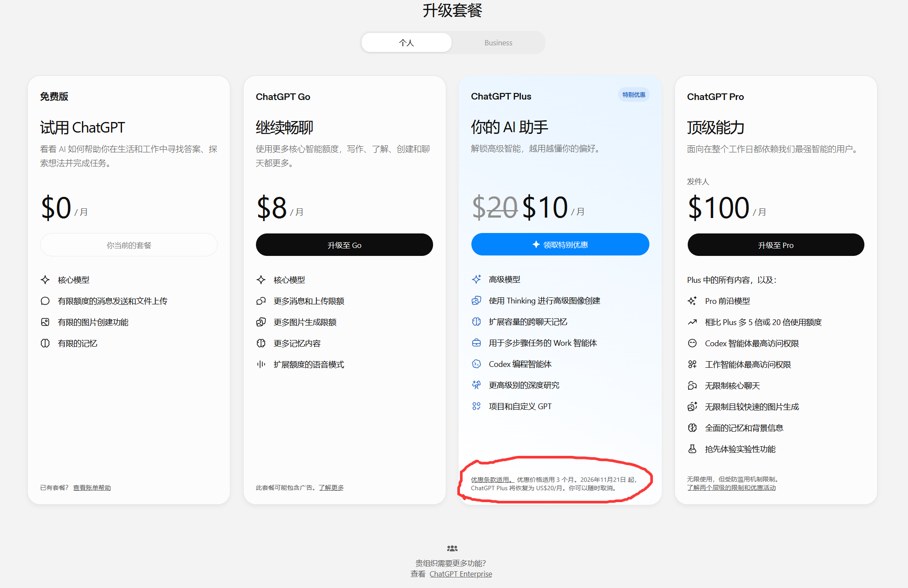Click the voice waveform icon beside 扩展额度的语音模式
Screen dimensions: 908x588
[x=261, y=364]
